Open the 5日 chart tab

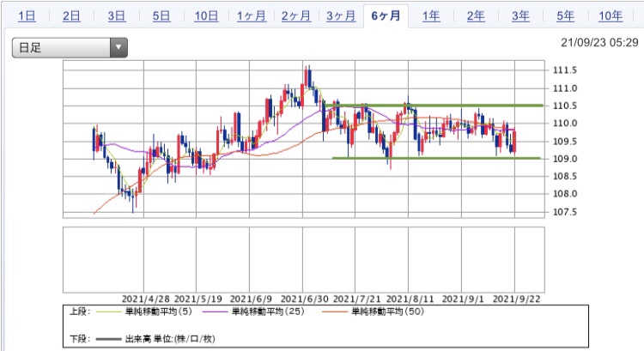point(161,16)
